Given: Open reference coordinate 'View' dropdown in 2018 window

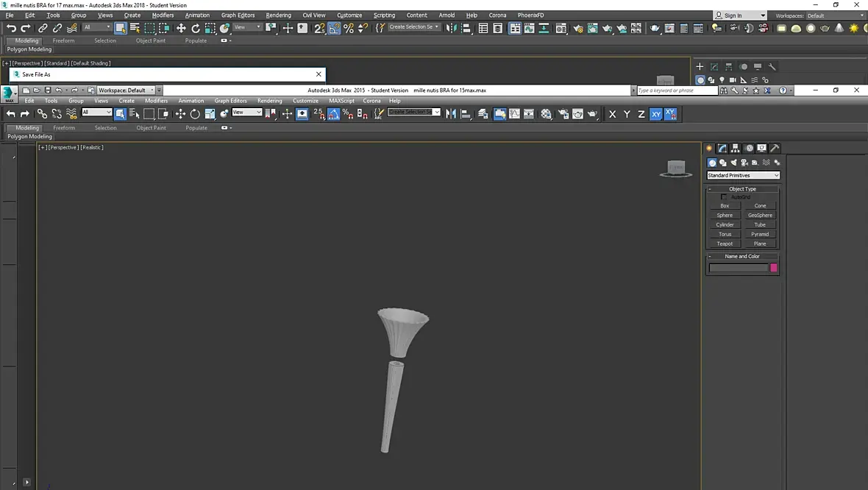Looking at the screenshot, I should pyautogui.click(x=247, y=27).
